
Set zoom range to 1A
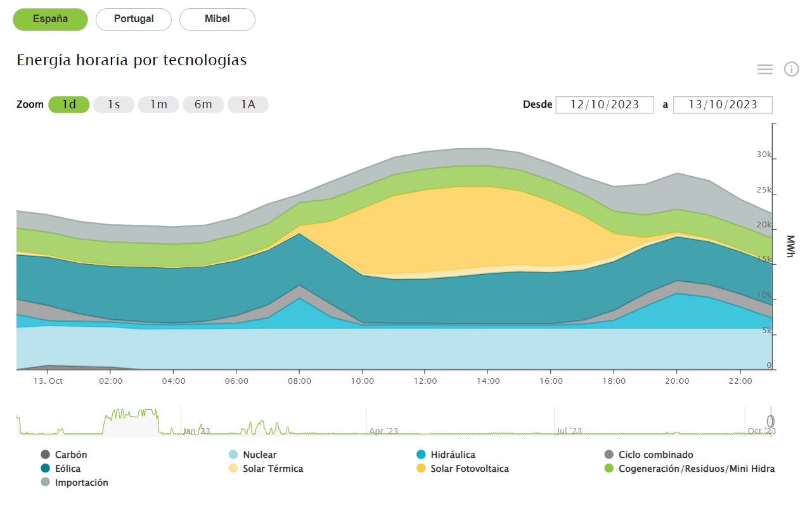(248, 104)
